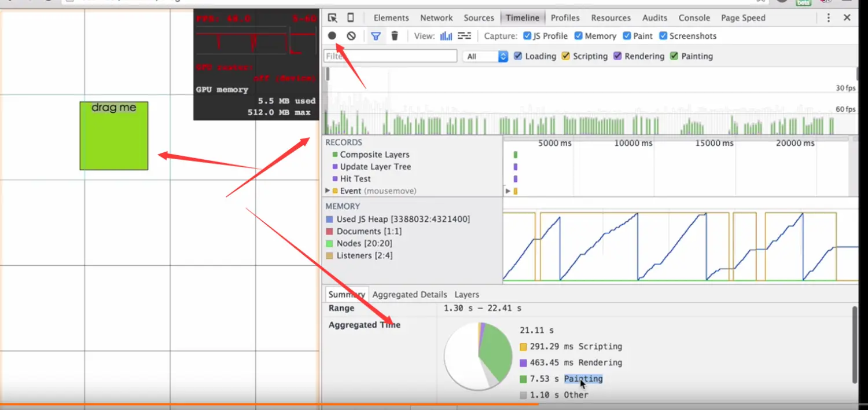Click the 463.45 ms Rendering entry
This screenshot has height=410, width=868.
click(571, 363)
